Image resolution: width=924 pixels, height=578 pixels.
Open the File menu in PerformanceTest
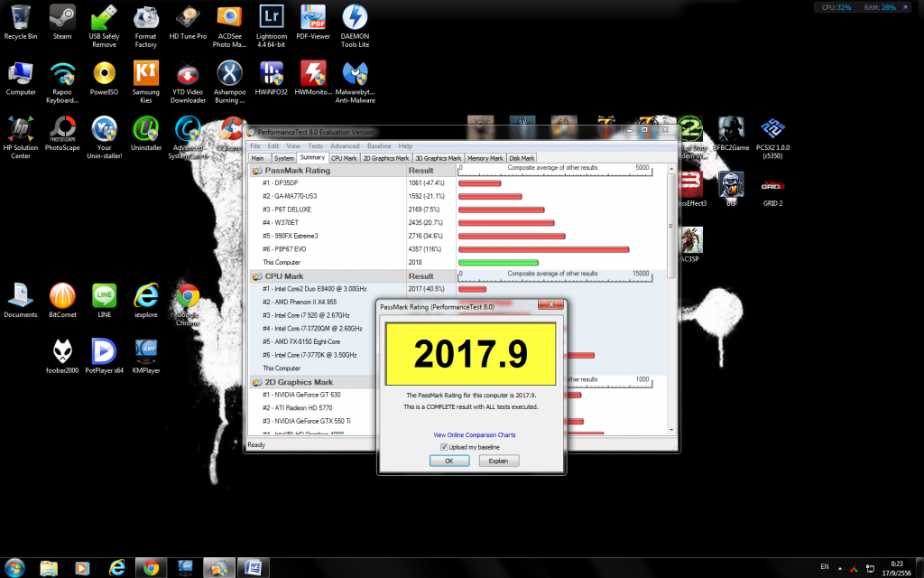click(255, 145)
